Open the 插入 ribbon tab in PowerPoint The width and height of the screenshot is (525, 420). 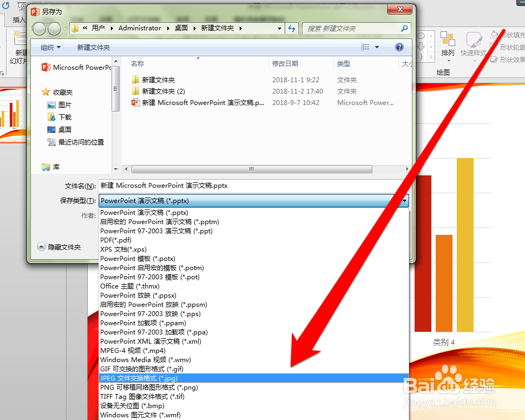tap(19, 20)
